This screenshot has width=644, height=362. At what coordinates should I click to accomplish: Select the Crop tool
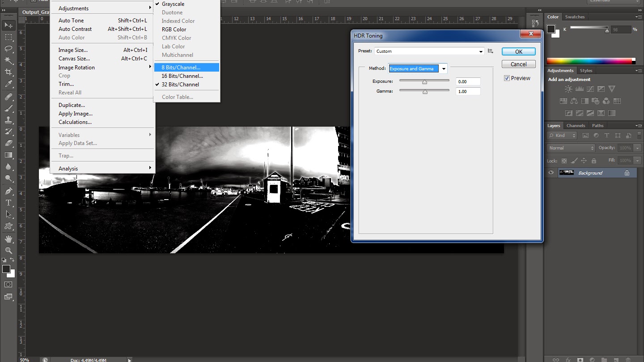pyautogui.click(x=8, y=72)
